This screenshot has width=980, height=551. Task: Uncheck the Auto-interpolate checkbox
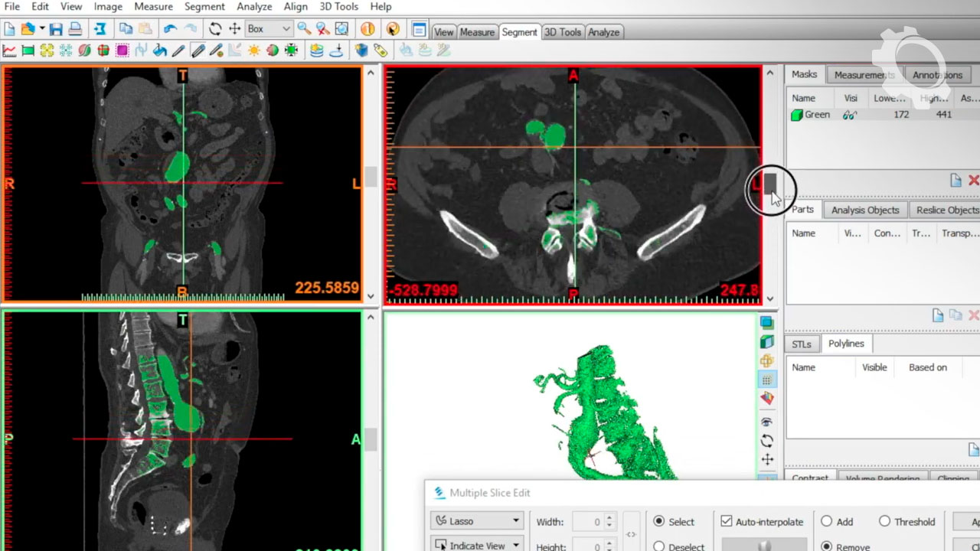pyautogui.click(x=727, y=522)
